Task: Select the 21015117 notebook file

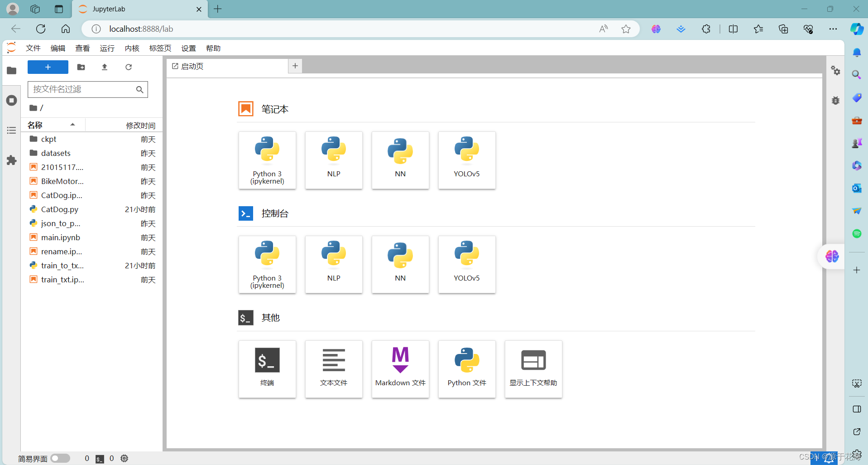Action: [92, 167]
